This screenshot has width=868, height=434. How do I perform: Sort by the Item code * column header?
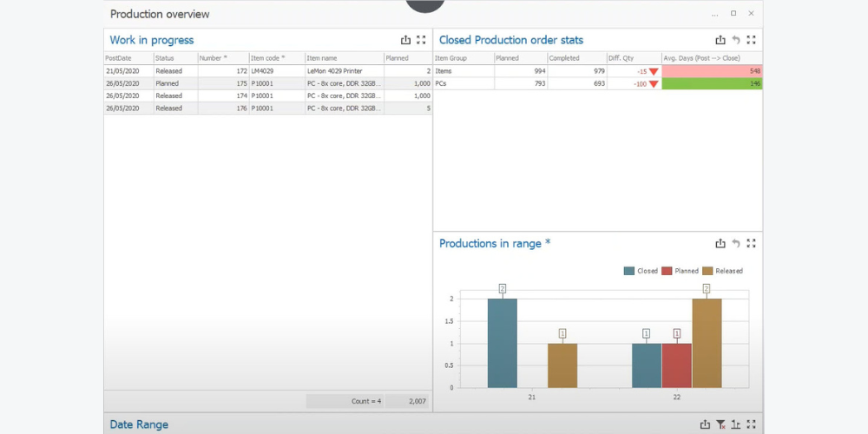(x=278, y=58)
